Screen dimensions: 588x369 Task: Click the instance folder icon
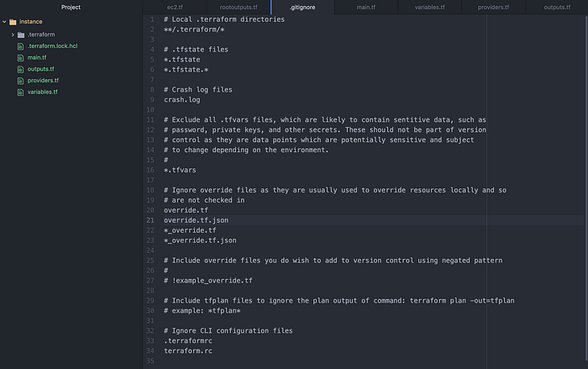click(x=13, y=22)
